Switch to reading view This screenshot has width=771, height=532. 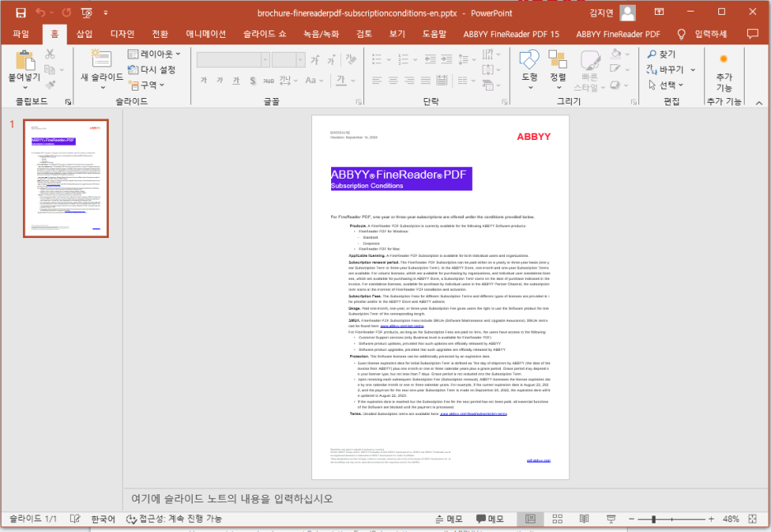(x=584, y=519)
